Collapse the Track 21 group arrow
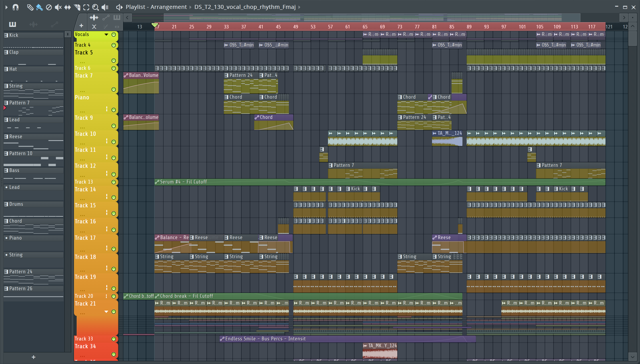 tap(106, 312)
